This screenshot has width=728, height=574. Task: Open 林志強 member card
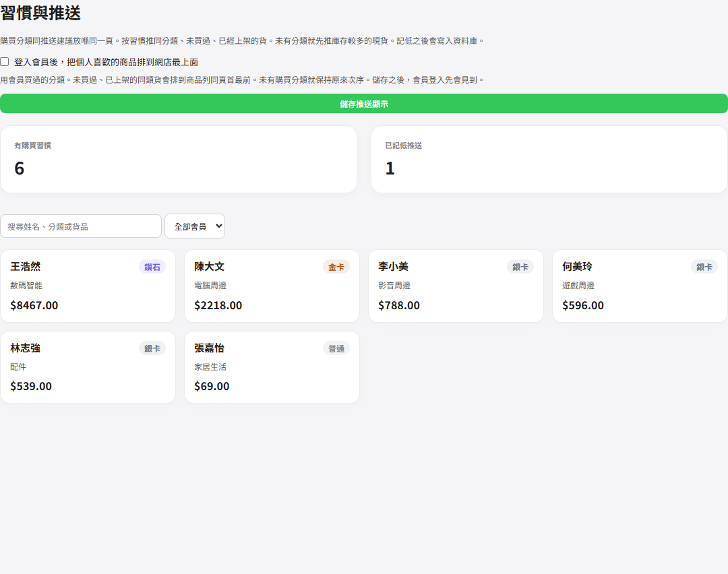click(x=88, y=367)
